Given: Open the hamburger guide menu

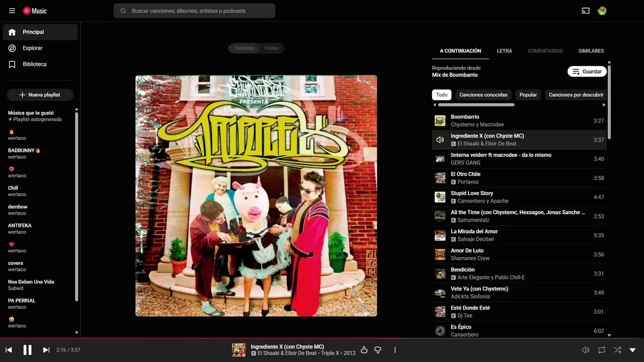Looking at the screenshot, I should tap(12, 11).
